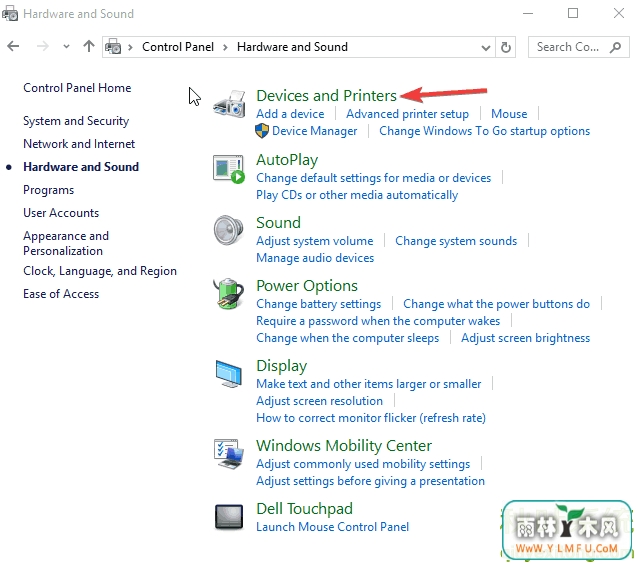
Task: Adjust settings before giving a presentation
Action: (370, 481)
